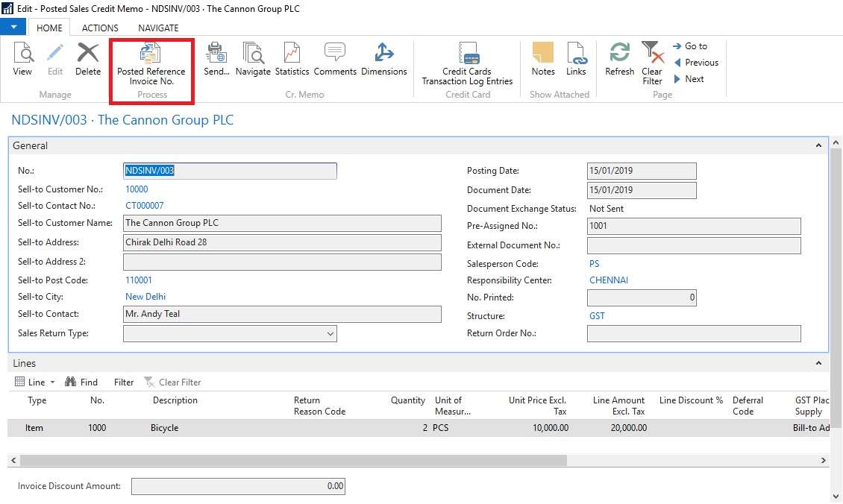Open Notes in Show Attached
This screenshot has width=843, height=504.
[x=543, y=59]
